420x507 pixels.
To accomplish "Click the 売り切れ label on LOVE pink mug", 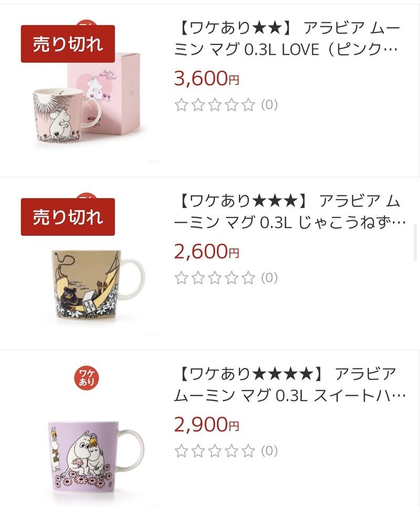I will (68, 44).
